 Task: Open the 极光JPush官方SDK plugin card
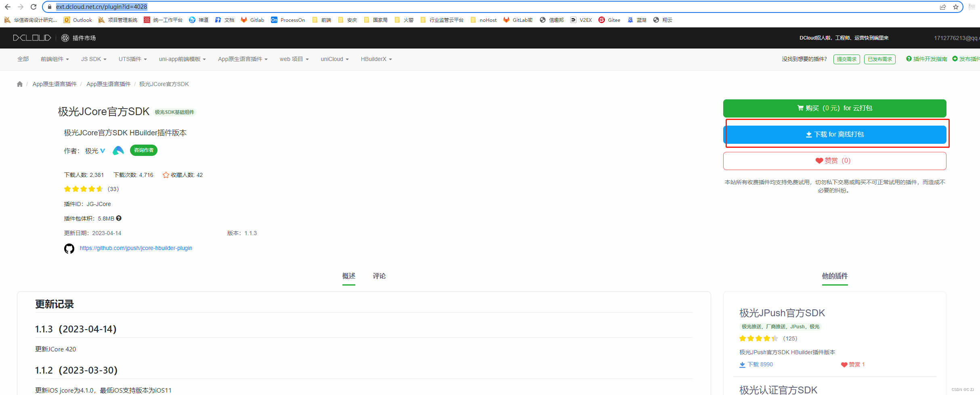(782, 313)
